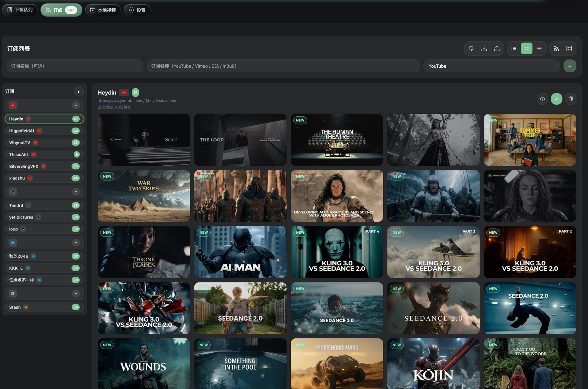Open the 订阅 tab
Viewport: 588px width, 389px height.
point(61,10)
